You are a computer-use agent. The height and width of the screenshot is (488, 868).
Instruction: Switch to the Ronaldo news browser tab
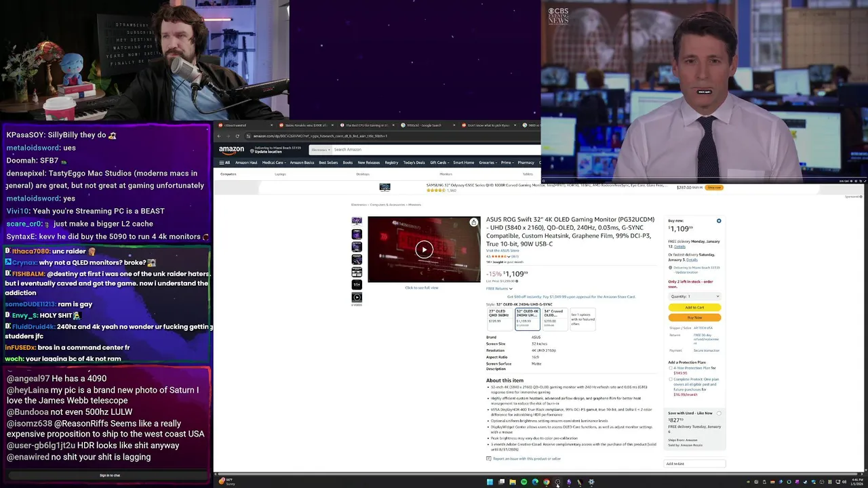click(x=306, y=125)
